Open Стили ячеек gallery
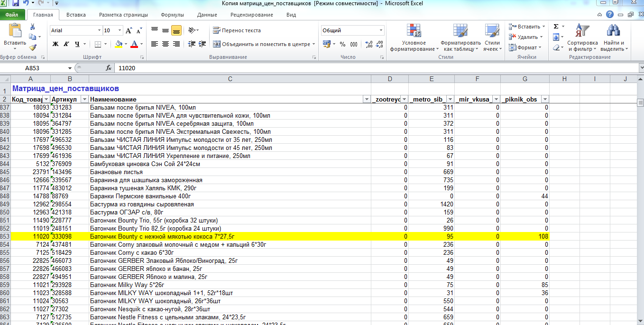 492,37
